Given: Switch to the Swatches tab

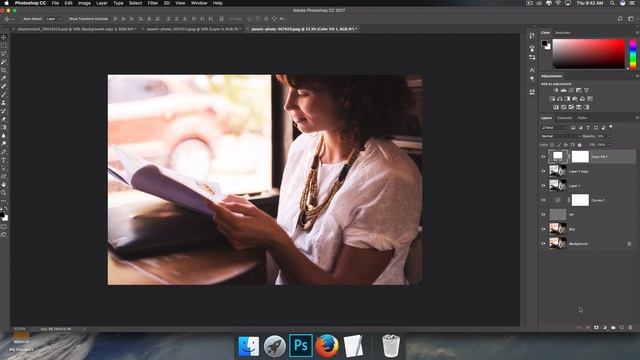Looking at the screenshot, I should pyautogui.click(x=562, y=32).
